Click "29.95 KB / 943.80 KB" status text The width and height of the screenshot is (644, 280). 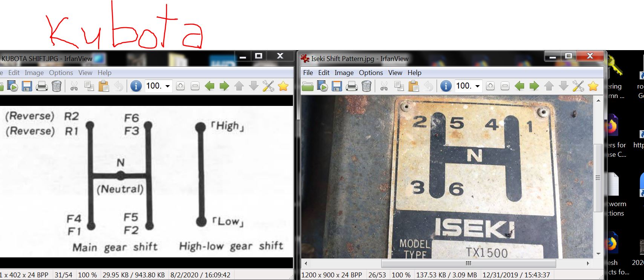coord(133,275)
